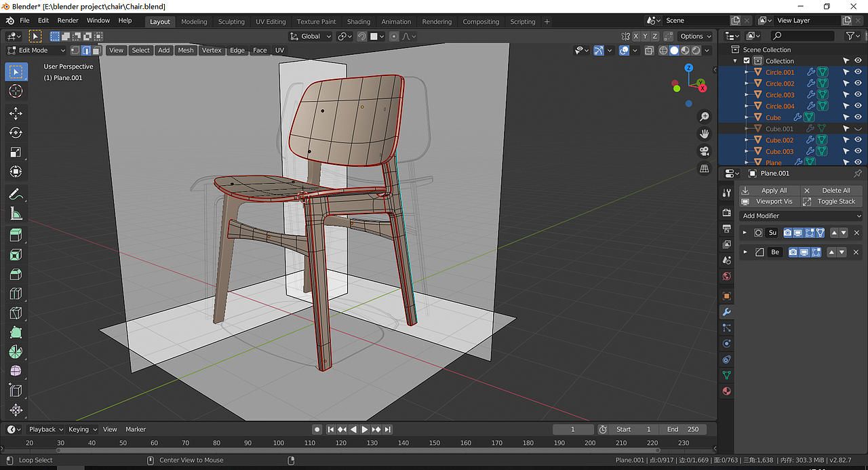The height and width of the screenshot is (470, 868).
Task: Activate the Move tool
Action: pyautogui.click(x=16, y=113)
